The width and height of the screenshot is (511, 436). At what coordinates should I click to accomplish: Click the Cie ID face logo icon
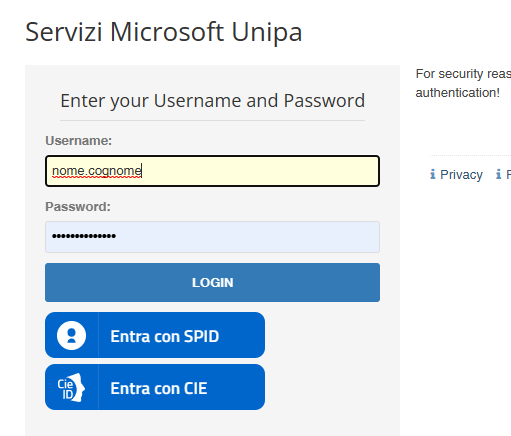pos(71,387)
